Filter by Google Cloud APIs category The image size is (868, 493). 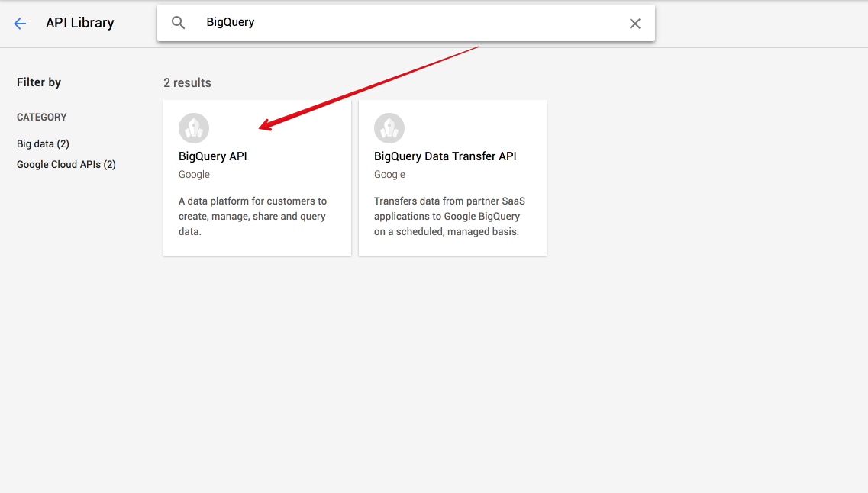[66, 164]
